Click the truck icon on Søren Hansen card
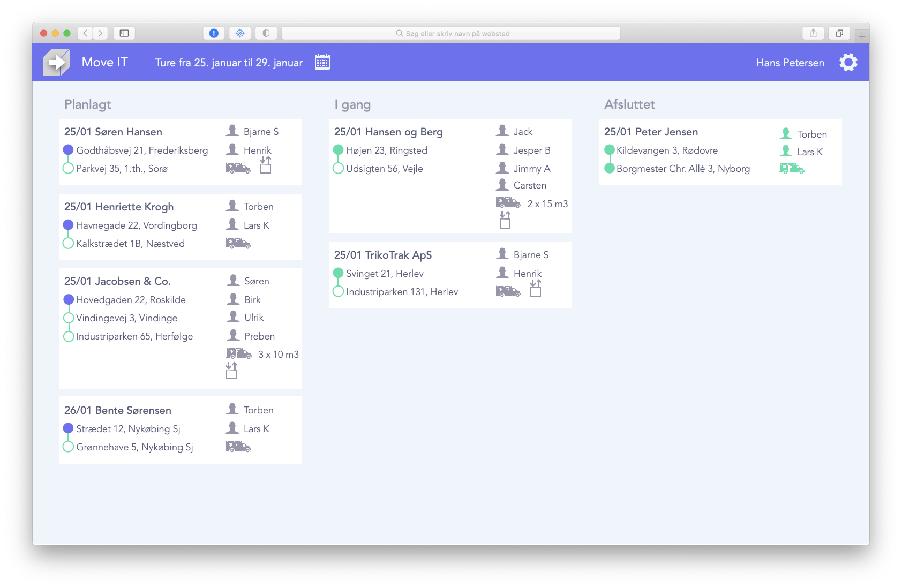This screenshot has height=588, width=902. pyautogui.click(x=238, y=168)
